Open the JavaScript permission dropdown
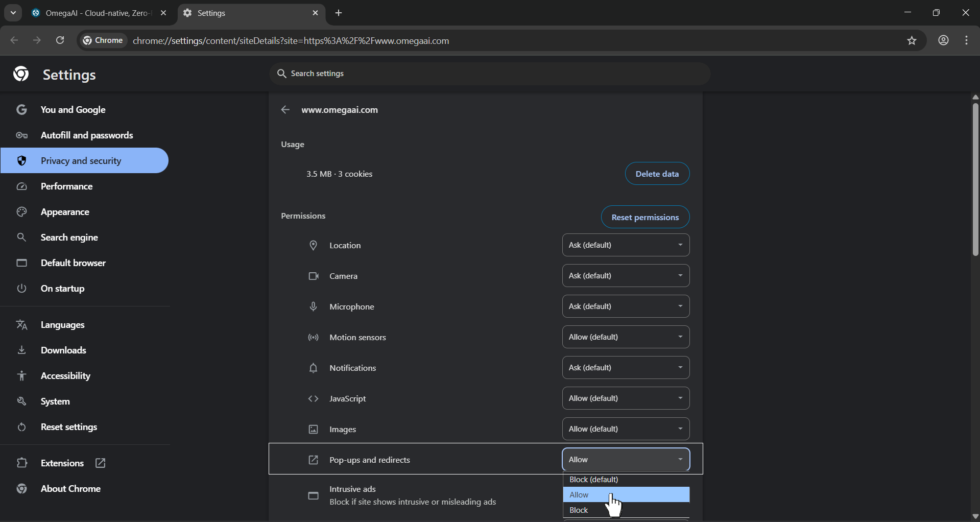Screen dimensions: 980x522 click(x=626, y=398)
